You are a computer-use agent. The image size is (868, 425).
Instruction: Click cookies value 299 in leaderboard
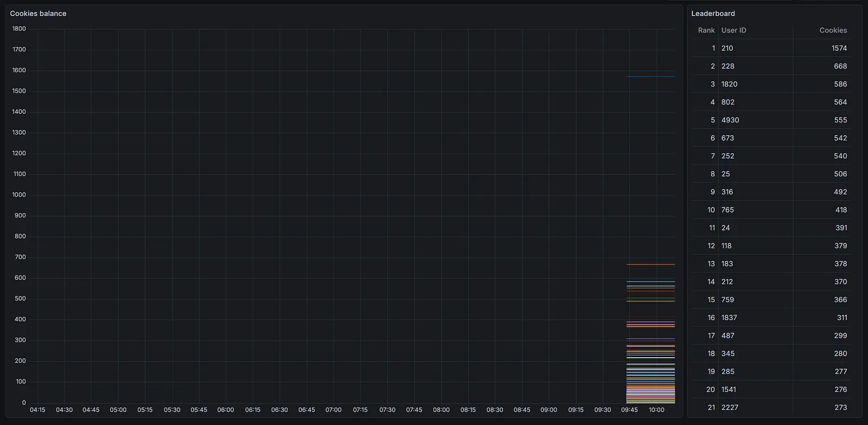840,336
